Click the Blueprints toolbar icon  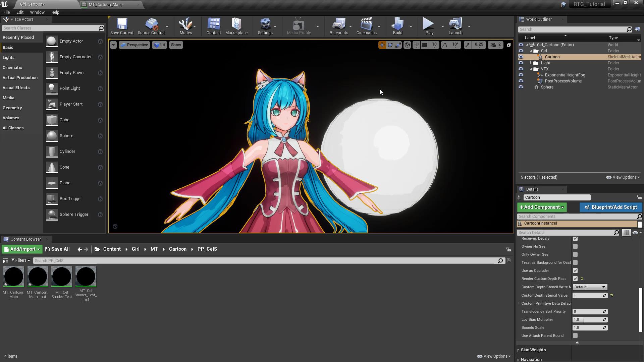click(x=338, y=26)
